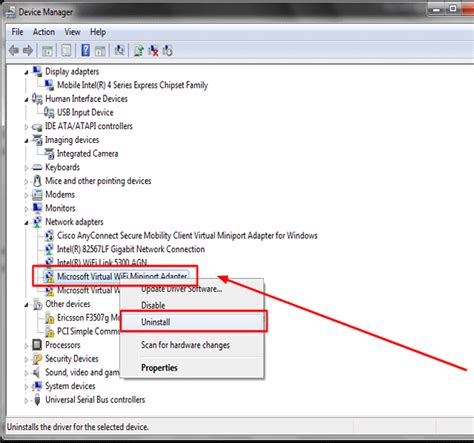Click the Ericsson F3507g warning device icon
Screen dimensions: 474x443
(49, 318)
